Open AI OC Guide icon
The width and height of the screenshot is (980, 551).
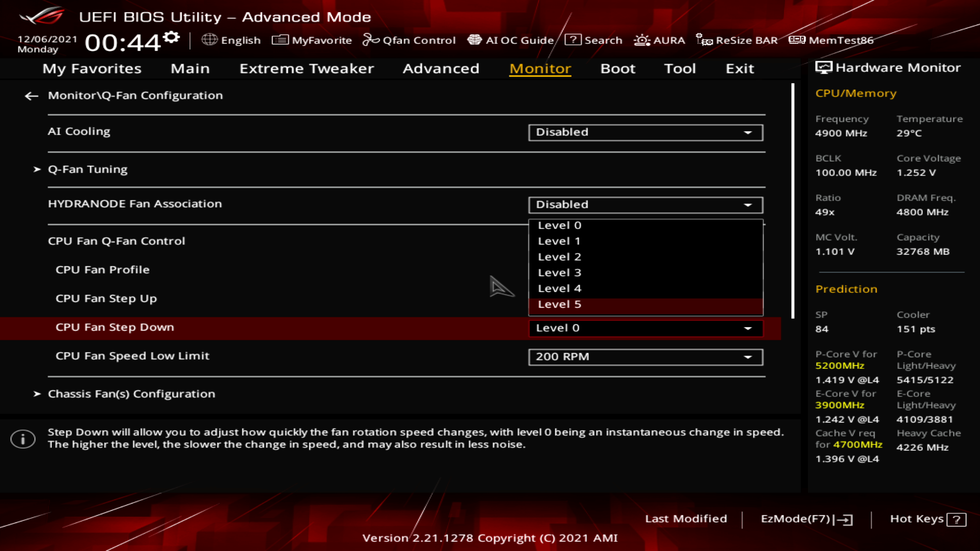click(x=474, y=40)
